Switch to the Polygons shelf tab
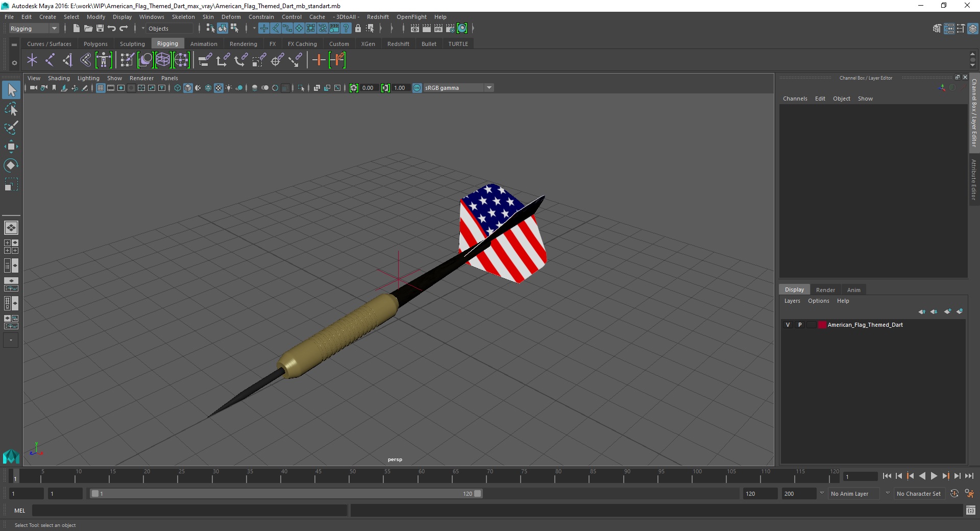The width and height of the screenshot is (980, 531). pyautogui.click(x=95, y=44)
